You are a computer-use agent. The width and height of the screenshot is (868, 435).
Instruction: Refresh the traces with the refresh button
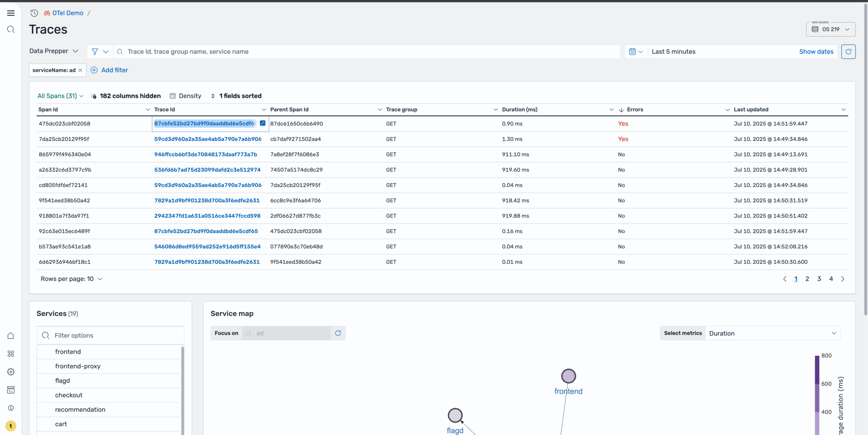pyautogui.click(x=848, y=51)
